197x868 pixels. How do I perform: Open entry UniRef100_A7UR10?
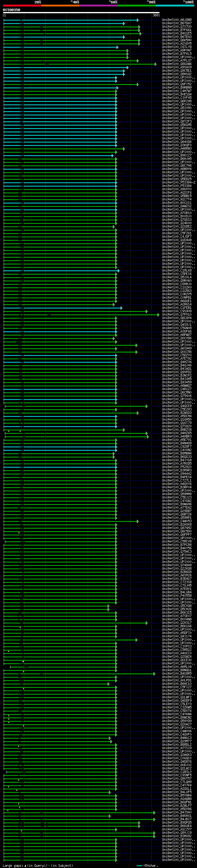(x=177, y=213)
